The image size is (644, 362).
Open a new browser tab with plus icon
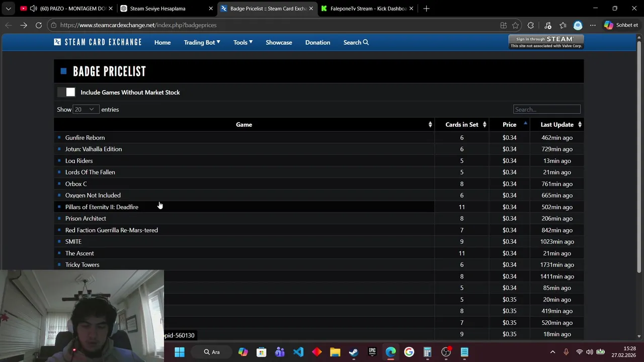pos(426,9)
